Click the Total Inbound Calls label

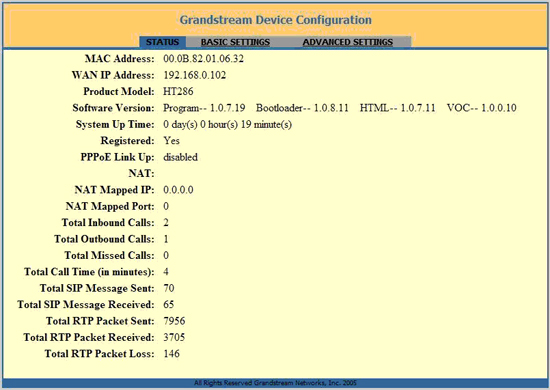click(x=108, y=223)
